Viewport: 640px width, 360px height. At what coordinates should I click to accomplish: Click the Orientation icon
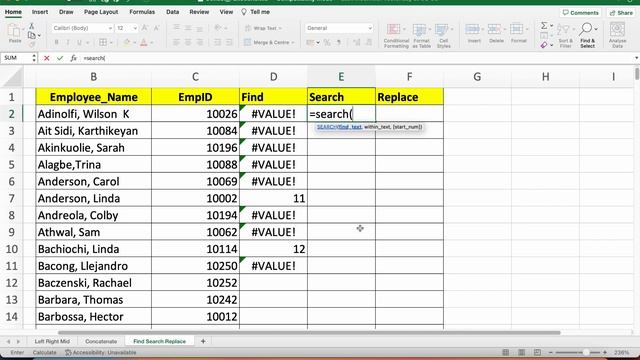218,28
